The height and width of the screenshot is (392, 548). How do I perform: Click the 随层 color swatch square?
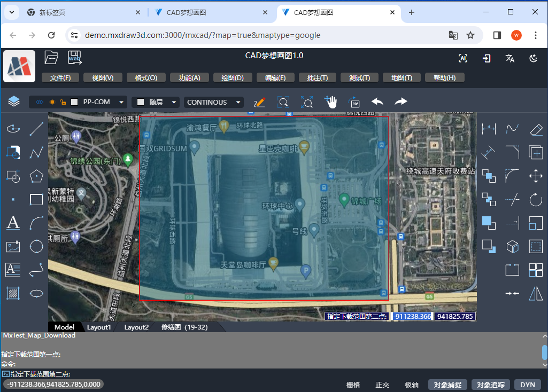tap(141, 102)
